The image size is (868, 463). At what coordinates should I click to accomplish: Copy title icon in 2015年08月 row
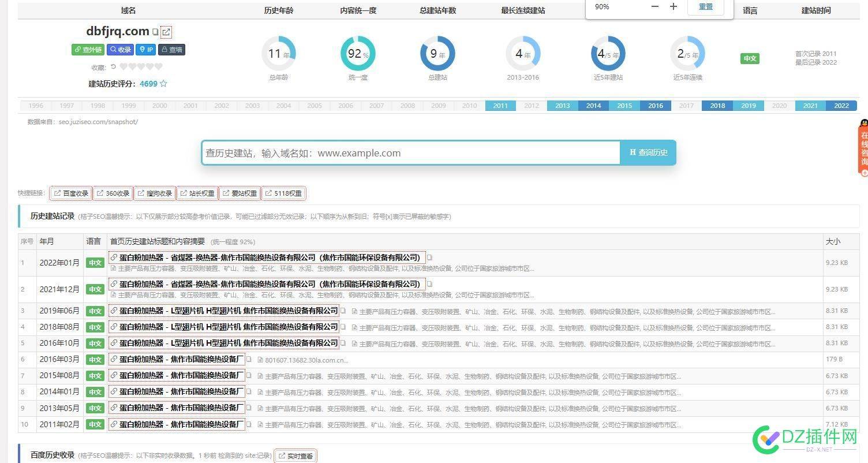[x=249, y=375]
